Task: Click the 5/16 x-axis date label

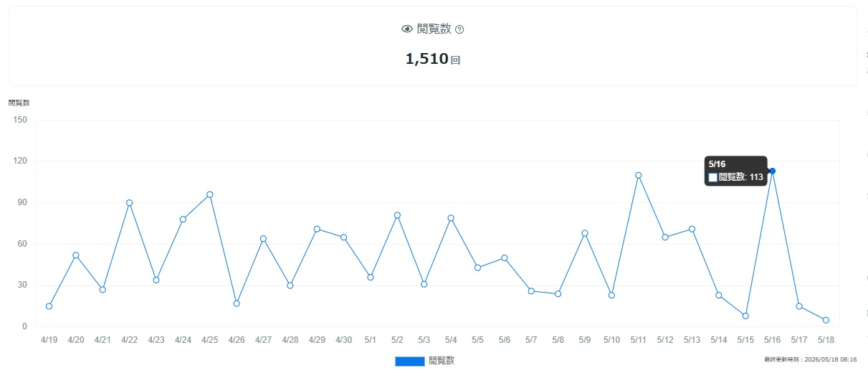Action: (x=772, y=340)
